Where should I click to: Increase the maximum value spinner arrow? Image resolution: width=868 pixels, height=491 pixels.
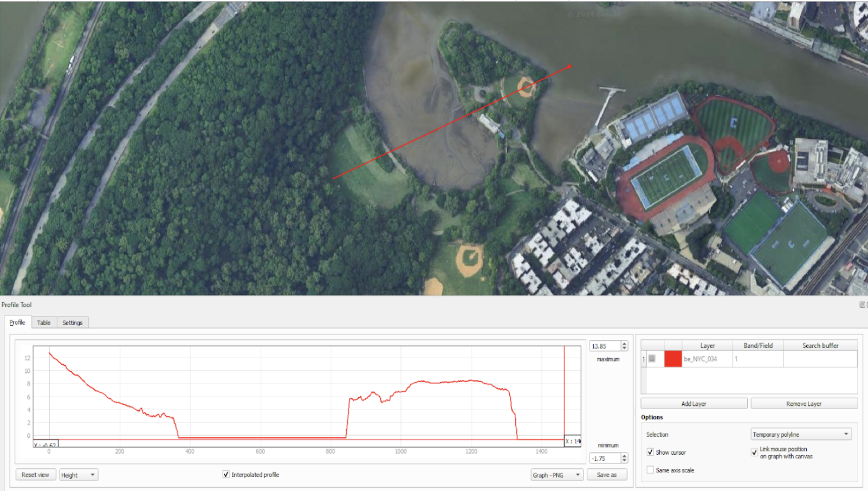pyautogui.click(x=624, y=344)
